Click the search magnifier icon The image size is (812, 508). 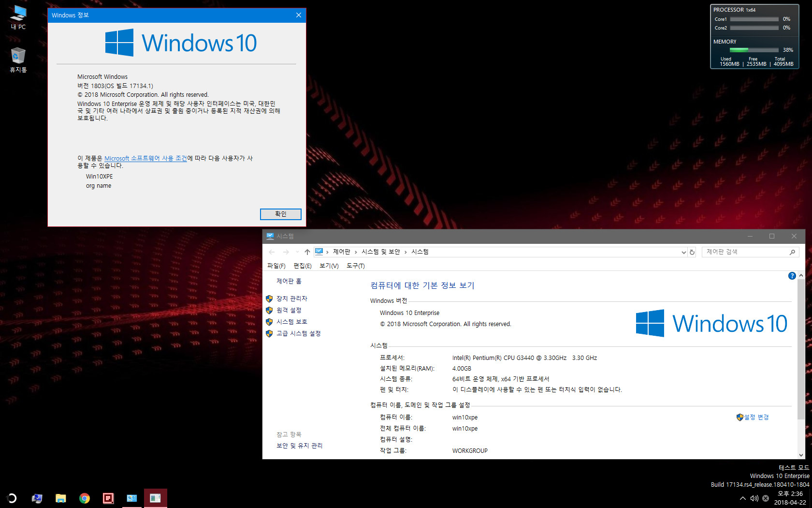pyautogui.click(x=792, y=252)
